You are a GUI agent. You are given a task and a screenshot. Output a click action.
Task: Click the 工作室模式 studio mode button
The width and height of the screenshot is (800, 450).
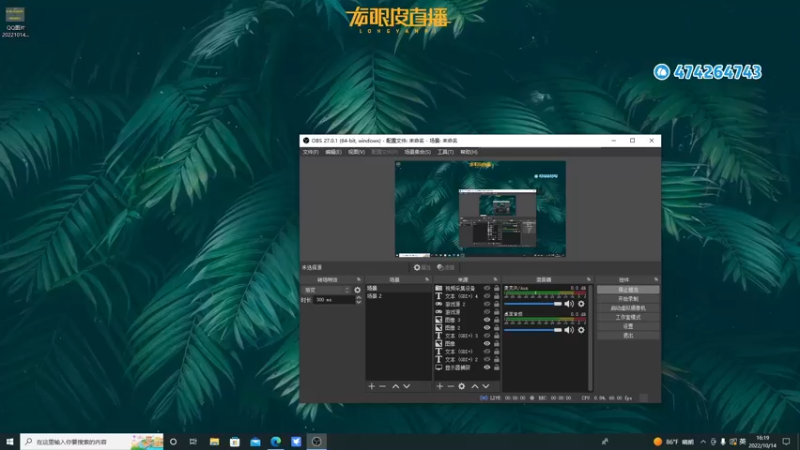coord(628,317)
